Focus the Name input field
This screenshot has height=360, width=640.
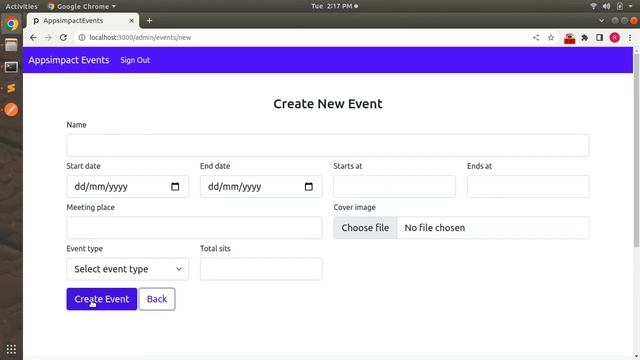328,145
